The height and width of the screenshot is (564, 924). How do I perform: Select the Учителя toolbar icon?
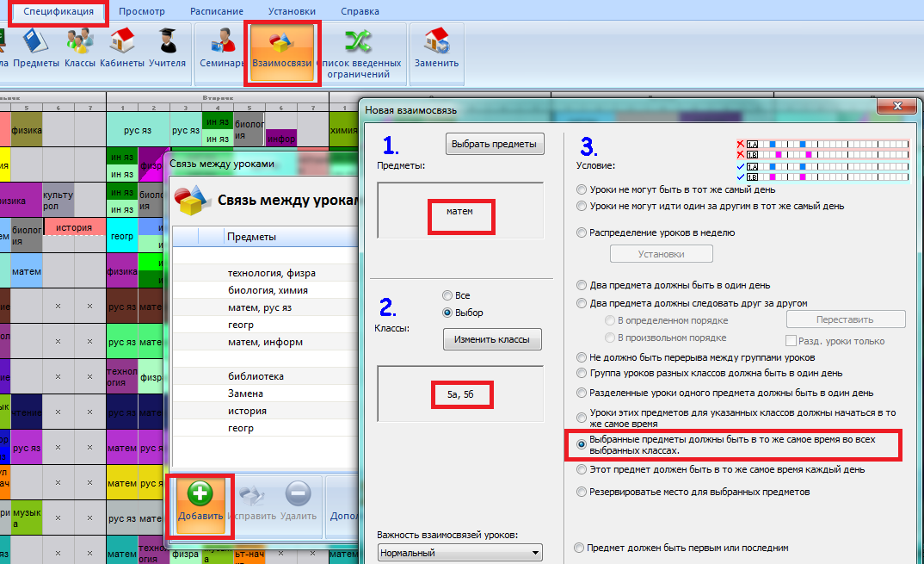[x=167, y=48]
